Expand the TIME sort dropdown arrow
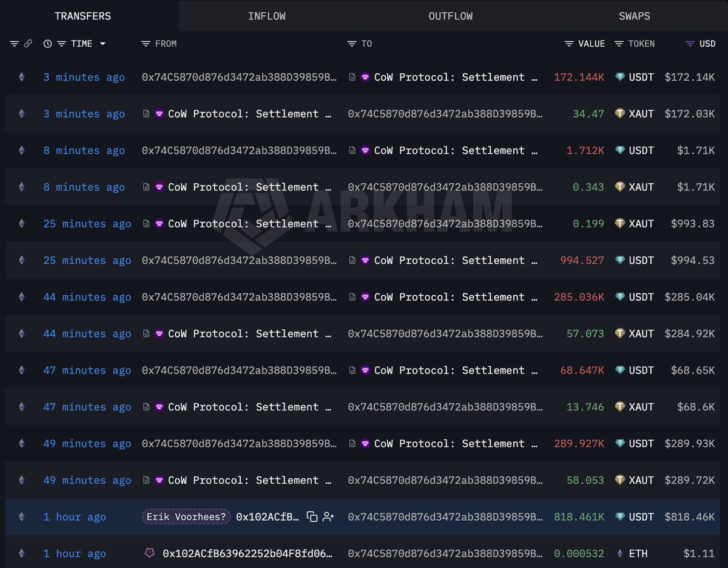Viewport: 728px width, 568px height. pos(103,44)
